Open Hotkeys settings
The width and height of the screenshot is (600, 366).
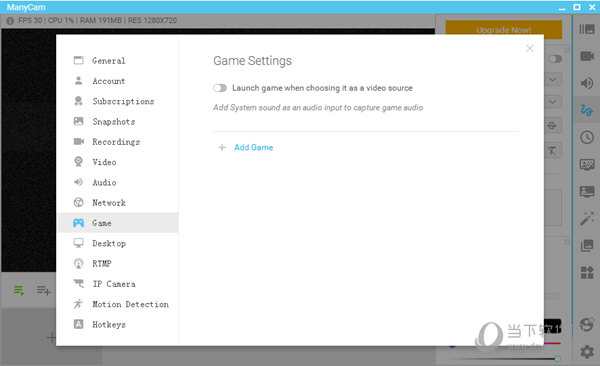tap(117, 324)
